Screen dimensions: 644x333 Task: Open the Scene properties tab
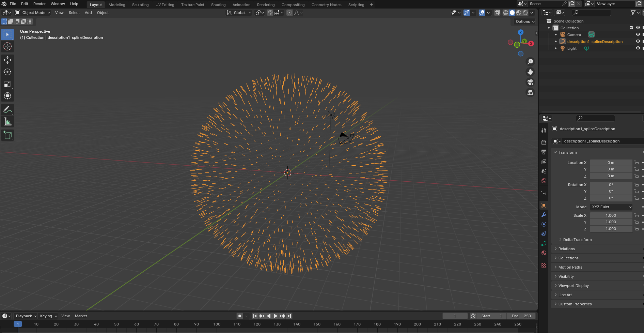click(544, 171)
